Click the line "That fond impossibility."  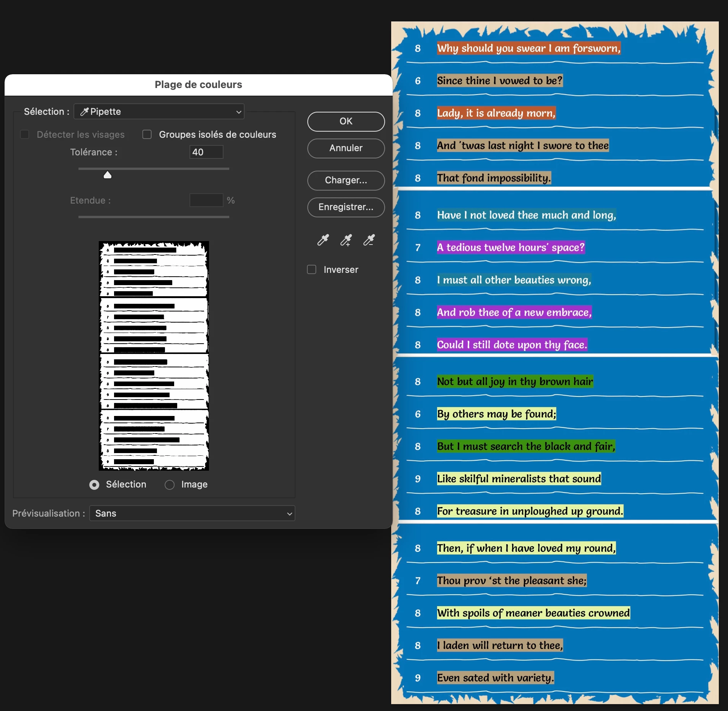(494, 178)
